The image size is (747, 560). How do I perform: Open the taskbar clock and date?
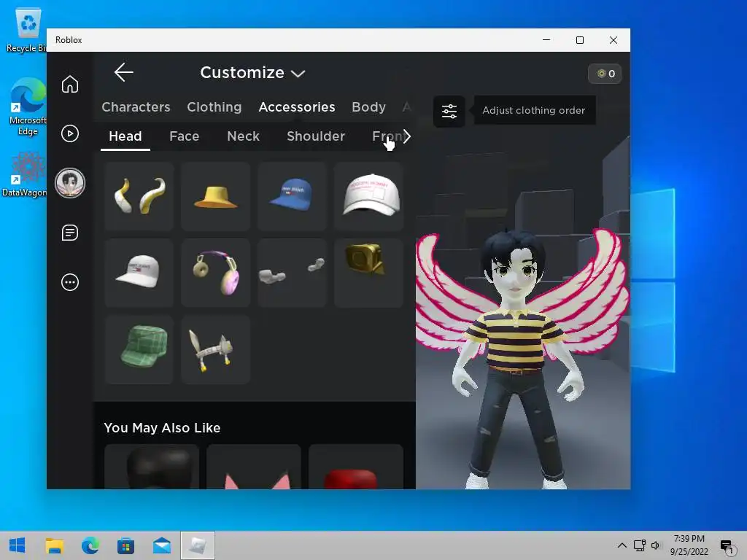tap(689, 545)
